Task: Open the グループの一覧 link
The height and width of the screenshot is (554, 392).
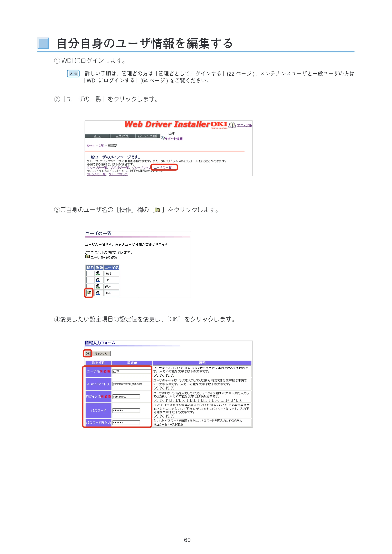Action: (97, 167)
